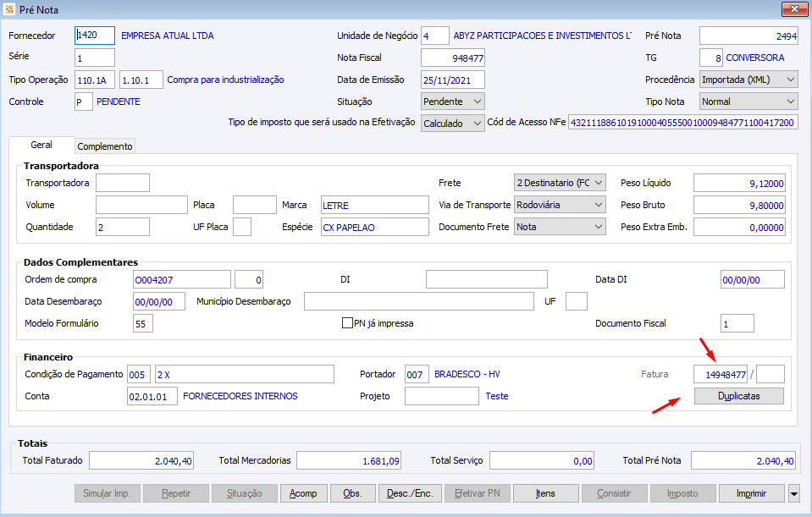
Task: Click the 1.10.1 operation code field
Action: click(x=141, y=80)
